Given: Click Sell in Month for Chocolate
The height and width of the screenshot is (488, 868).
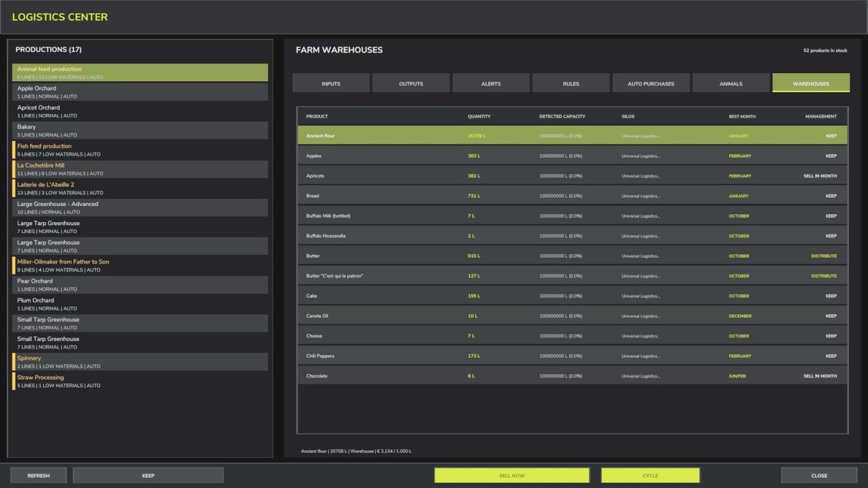Looking at the screenshot, I should 820,375.
